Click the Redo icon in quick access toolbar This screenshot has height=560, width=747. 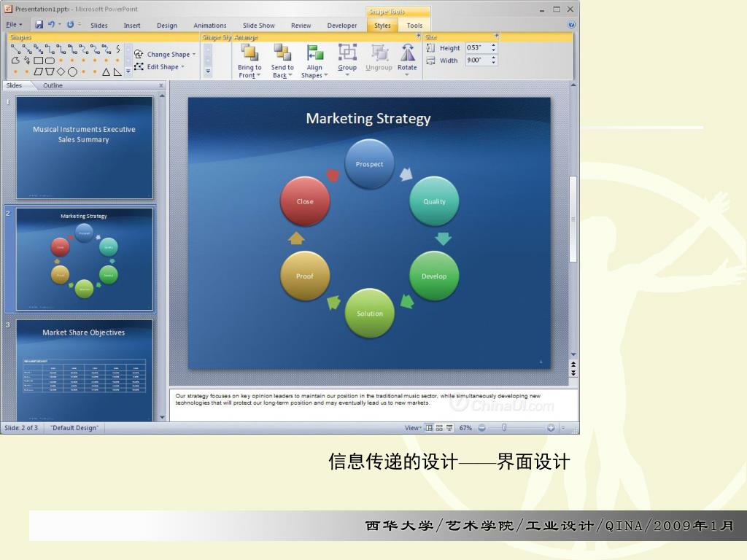pyautogui.click(x=70, y=24)
